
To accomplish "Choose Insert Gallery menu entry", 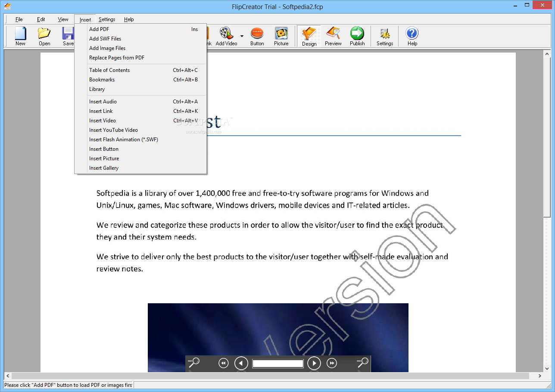I will tap(140, 168).
